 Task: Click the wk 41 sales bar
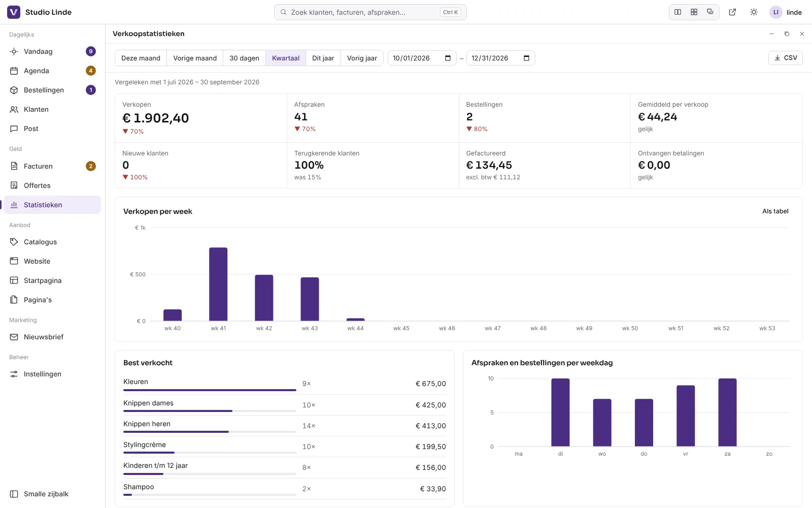(218, 284)
